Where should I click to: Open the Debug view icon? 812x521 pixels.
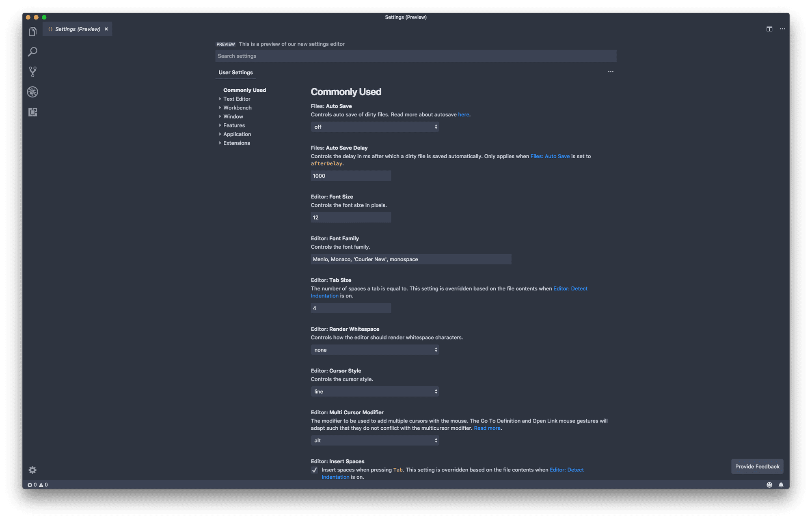point(32,92)
